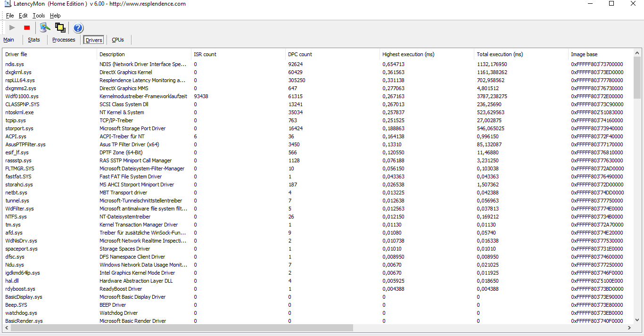Open the Edit menu
644x336 pixels.
coord(23,16)
